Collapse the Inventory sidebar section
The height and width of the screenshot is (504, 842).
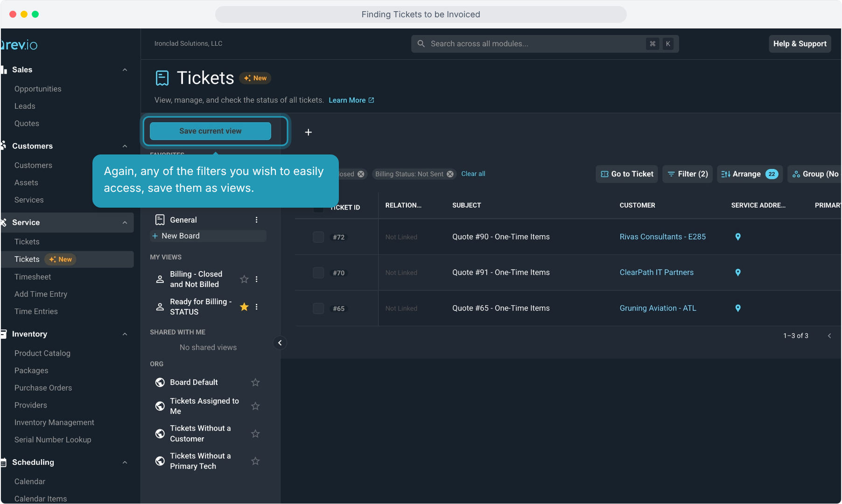pos(125,334)
